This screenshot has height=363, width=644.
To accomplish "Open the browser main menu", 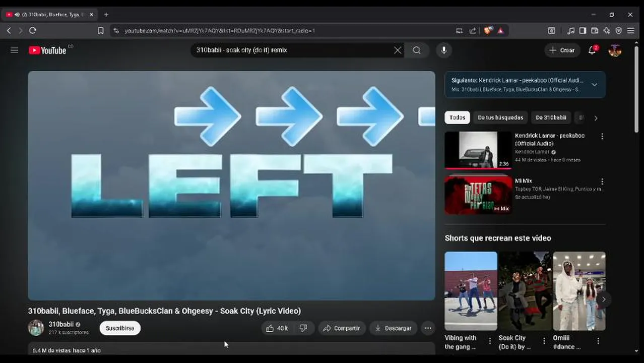I will coord(631,31).
